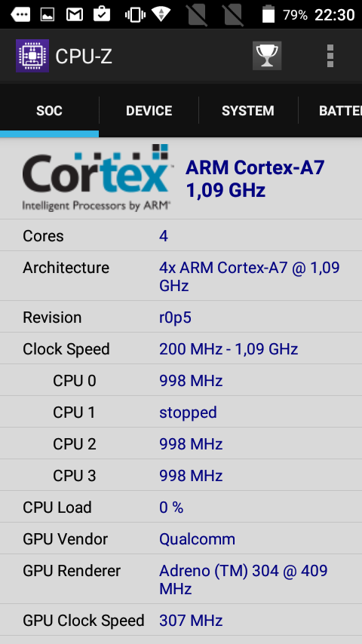The height and width of the screenshot is (644, 362).
Task: Tap the battery indicator icon
Action: (x=268, y=14)
